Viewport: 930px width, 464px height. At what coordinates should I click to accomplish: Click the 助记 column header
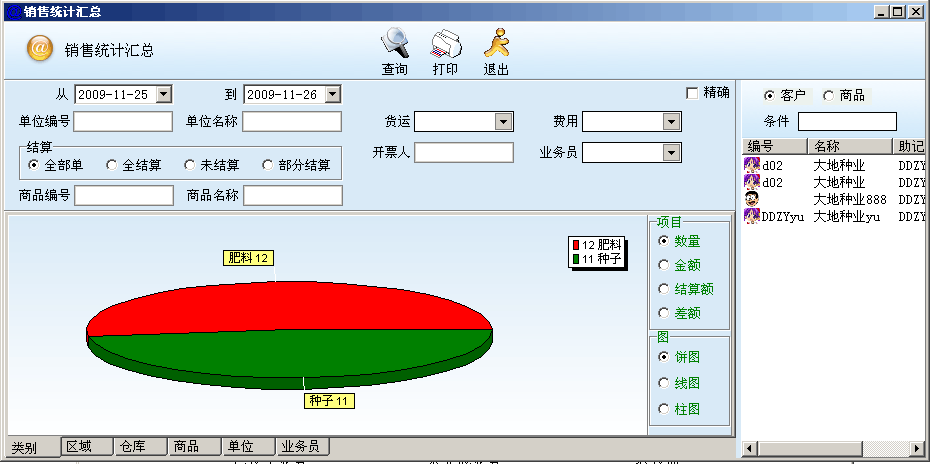pos(910,146)
